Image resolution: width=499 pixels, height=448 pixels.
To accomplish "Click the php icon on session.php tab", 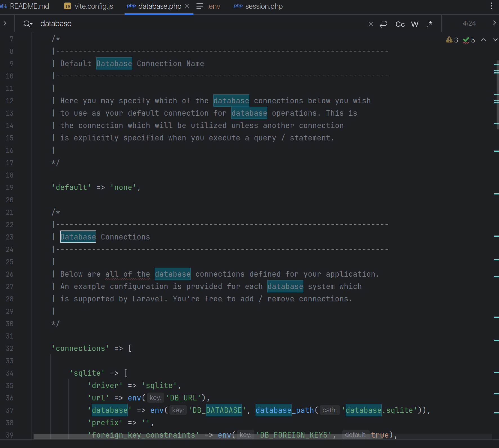I will [238, 6].
